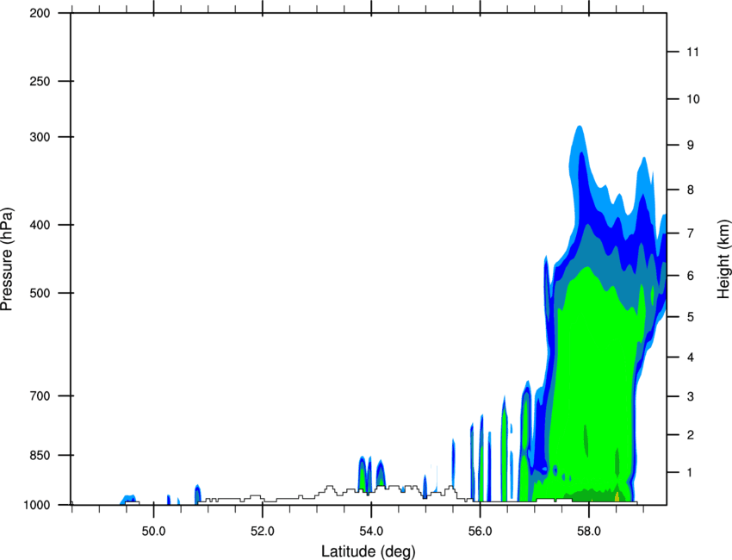This screenshot has width=732, height=560.
Task: Click the 'Pressure (hPa)' axis title
Action: pyautogui.click(x=7, y=259)
